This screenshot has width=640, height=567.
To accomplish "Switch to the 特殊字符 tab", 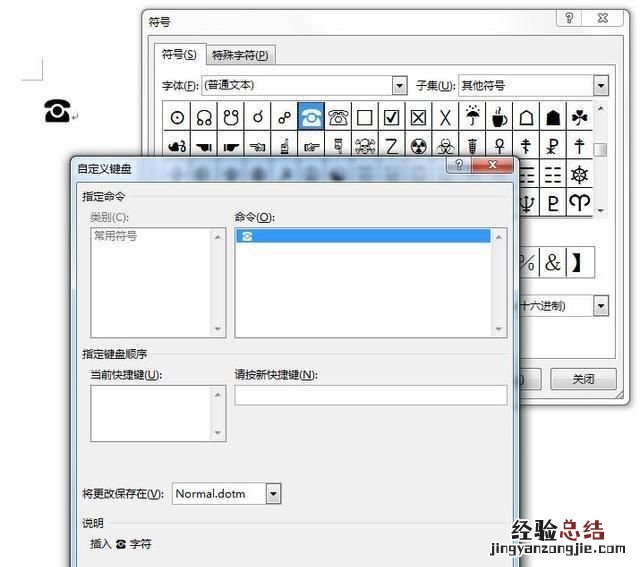I will 242,55.
